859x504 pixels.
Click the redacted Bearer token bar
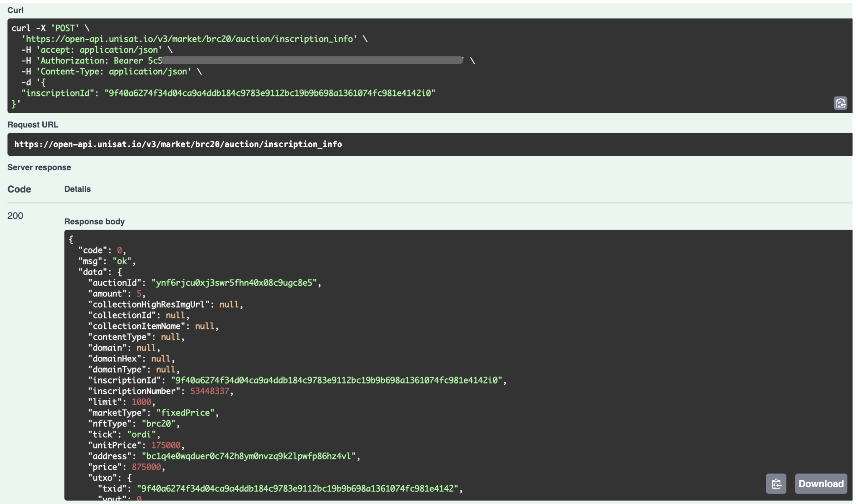point(312,60)
